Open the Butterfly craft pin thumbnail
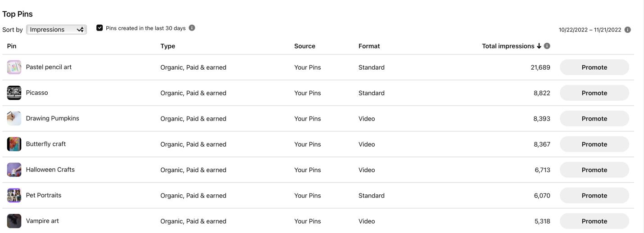 click(x=14, y=144)
